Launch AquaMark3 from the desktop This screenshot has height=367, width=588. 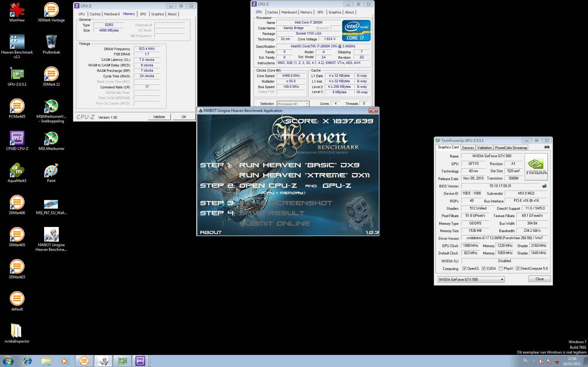pos(17,173)
